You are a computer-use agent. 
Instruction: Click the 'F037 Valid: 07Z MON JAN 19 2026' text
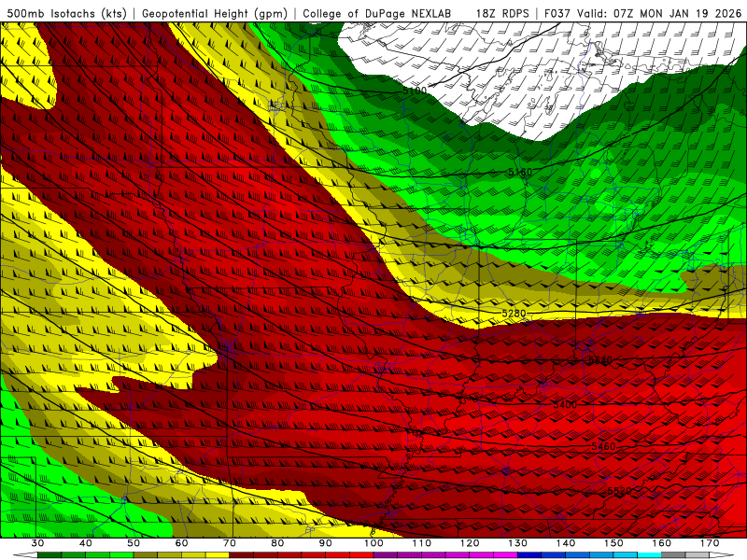click(x=643, y=13)
